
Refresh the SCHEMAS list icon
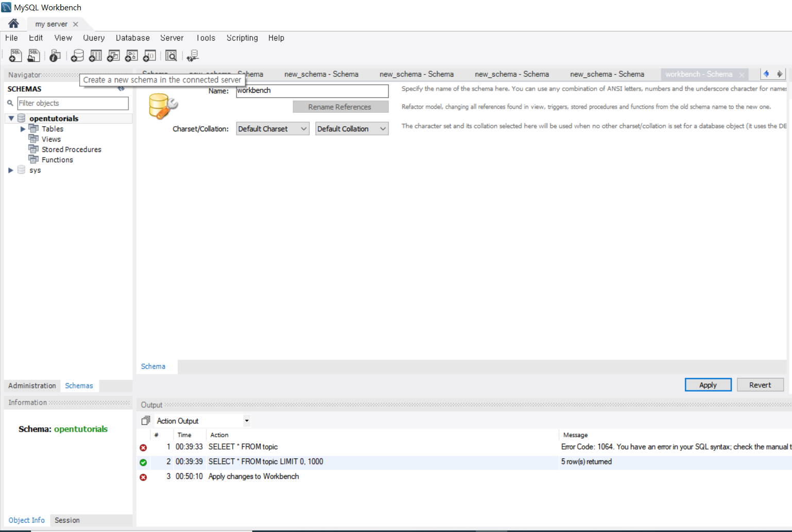[121, 89]
